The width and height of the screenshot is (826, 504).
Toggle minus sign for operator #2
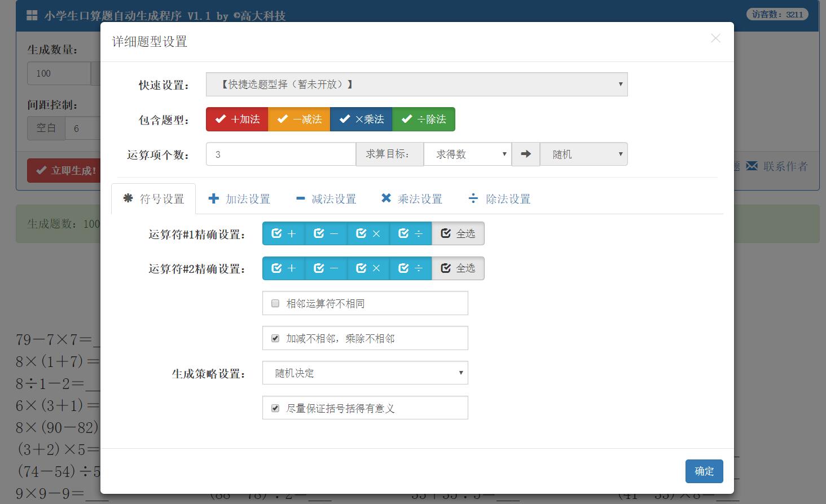(326, 268)
